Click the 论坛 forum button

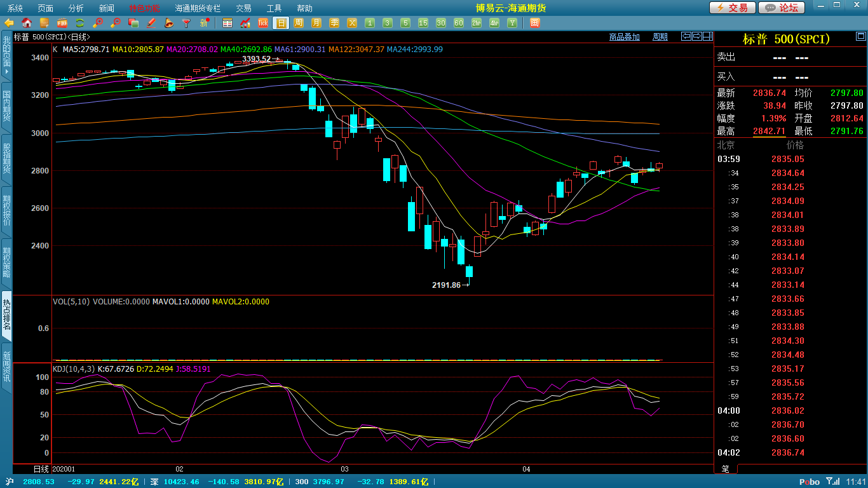pyautogui.click(x=782, y=8)
